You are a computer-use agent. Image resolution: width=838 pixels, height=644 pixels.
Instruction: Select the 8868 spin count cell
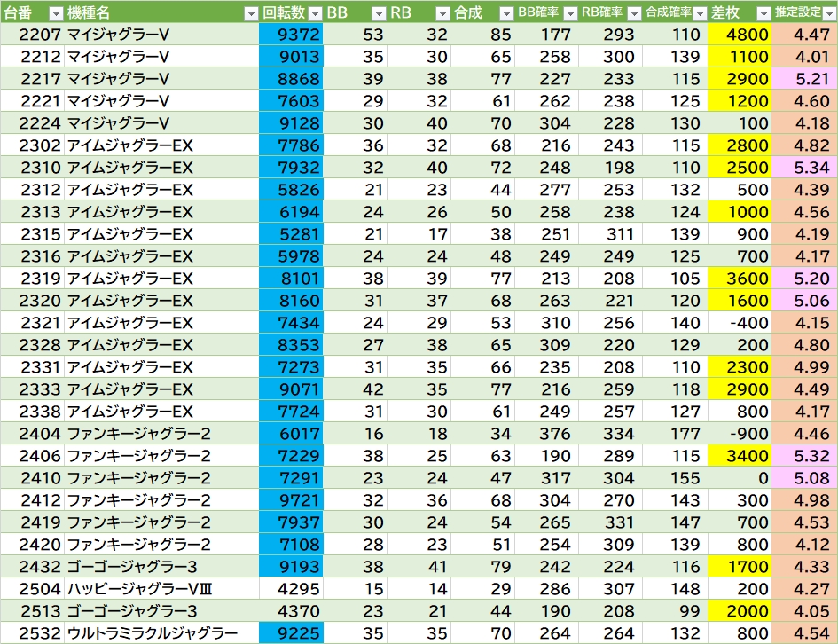[x=291, y=79]
